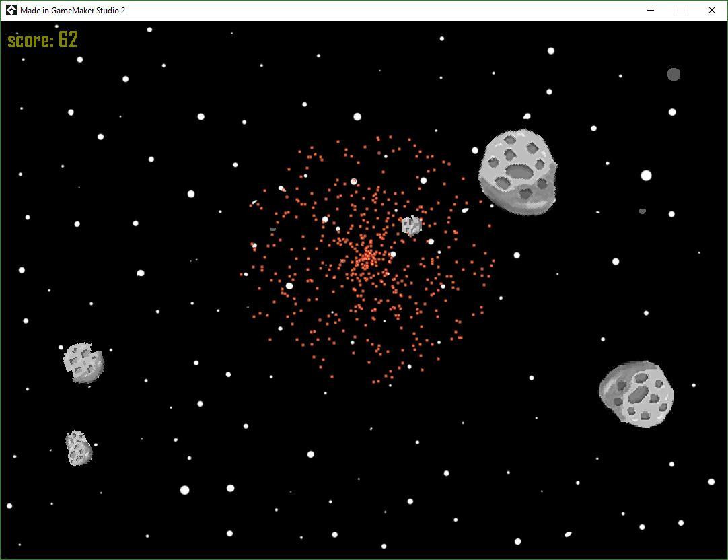This screenshot has width=728, height=560.
Task: Target the large asteroid at lower right
Action: [x=636, y=394]
